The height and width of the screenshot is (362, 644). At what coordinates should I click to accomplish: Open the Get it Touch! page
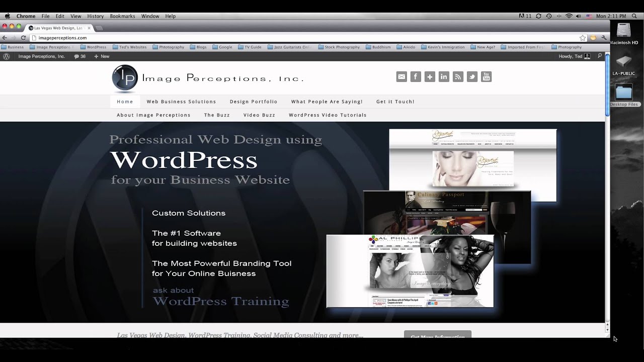click(395, 102)
